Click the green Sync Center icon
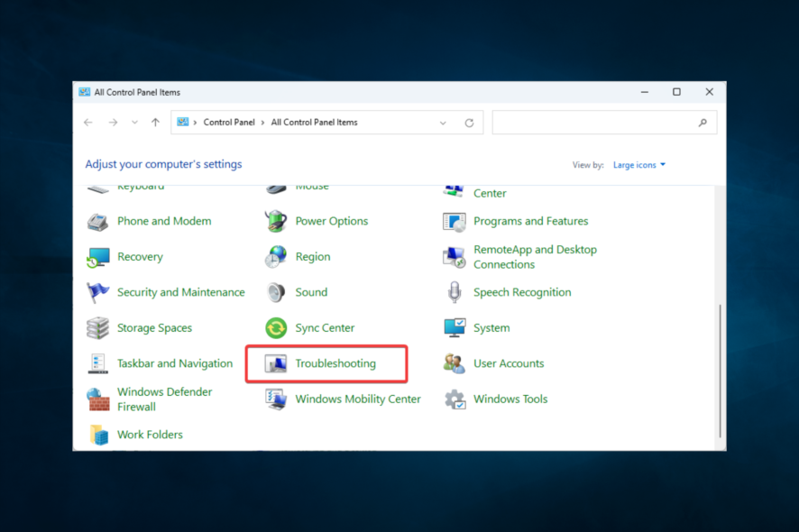Viewport: 799px width, 532px height. pos(276,328)
